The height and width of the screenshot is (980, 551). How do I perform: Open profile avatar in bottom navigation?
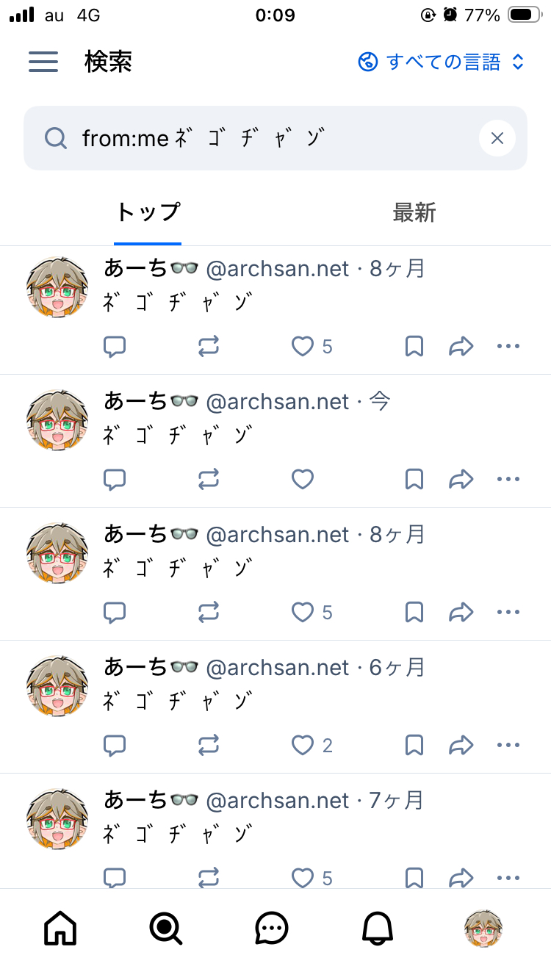[x=483, y=929]
